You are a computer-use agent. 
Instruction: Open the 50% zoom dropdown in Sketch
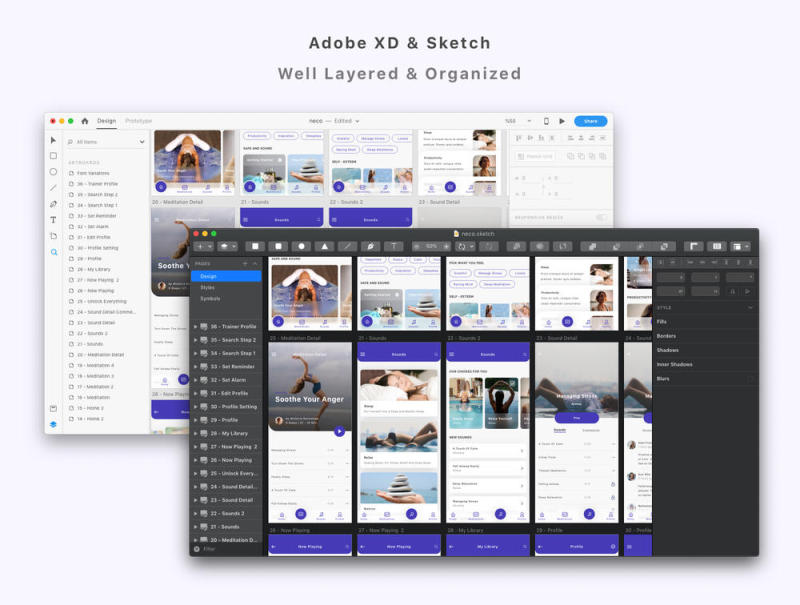tap(432, 246)
